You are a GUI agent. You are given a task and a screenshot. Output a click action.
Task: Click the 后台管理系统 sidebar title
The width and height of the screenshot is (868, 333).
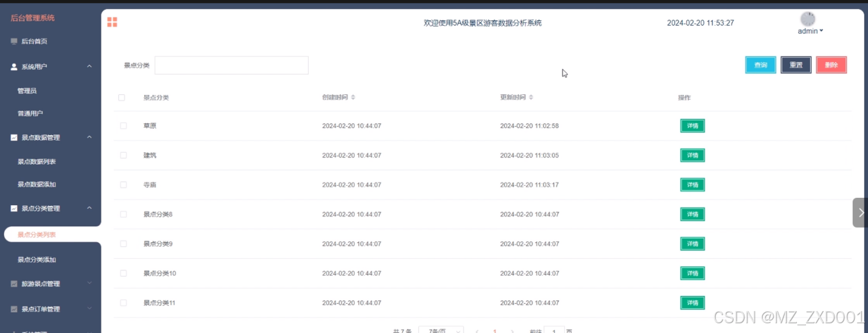33,18
